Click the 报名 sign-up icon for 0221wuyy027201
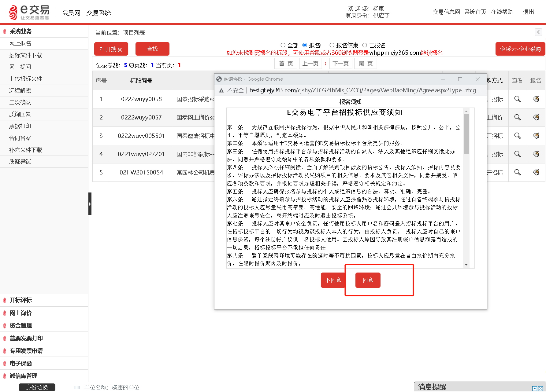The width and height of the screenshot is (546, 392). [x=536, y=154]
